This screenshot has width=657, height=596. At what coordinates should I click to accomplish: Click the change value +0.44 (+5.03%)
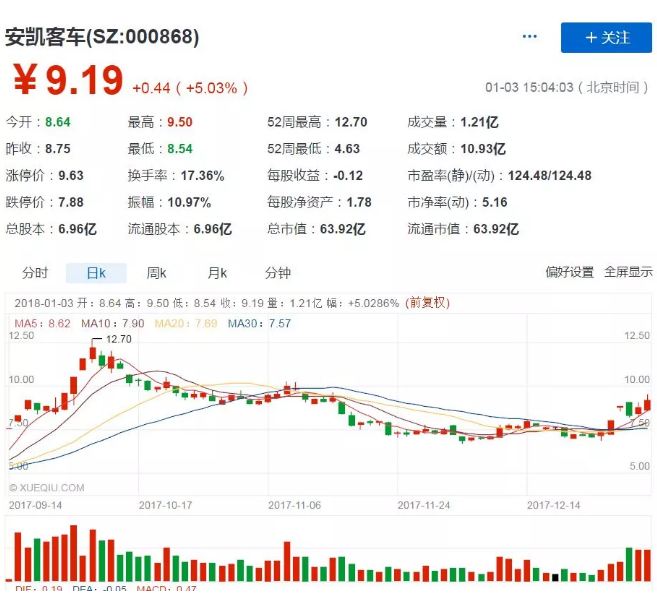point(190,88)
